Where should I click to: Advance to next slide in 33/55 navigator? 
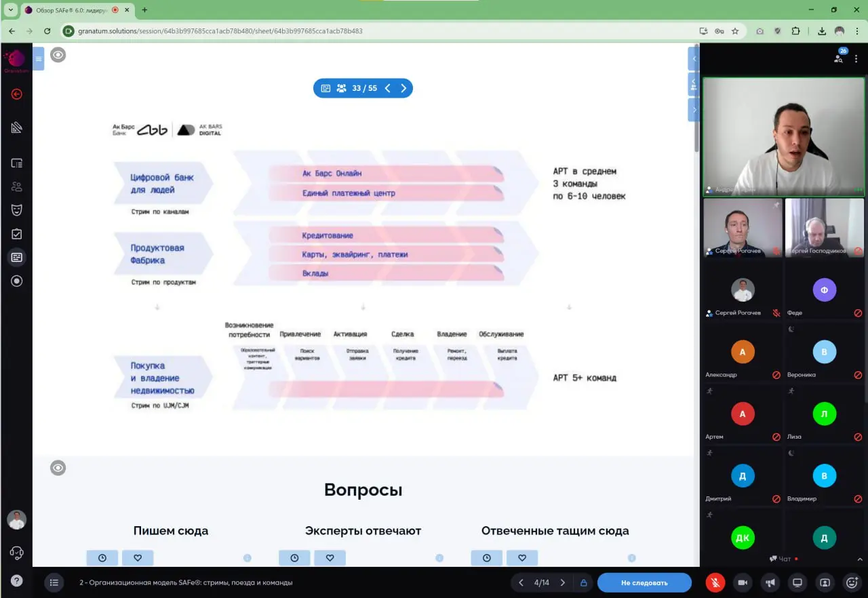[x=403, y=87]
